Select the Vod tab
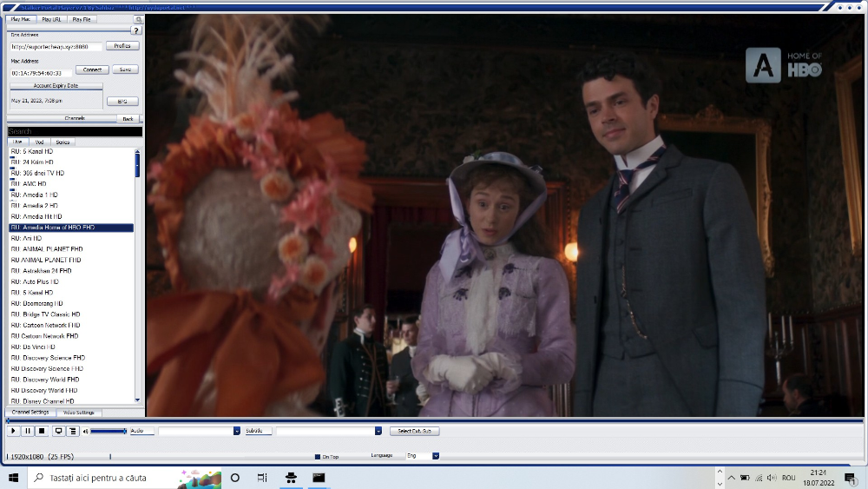The width and height of the screenshot is (868, 489). pos(39,142)
